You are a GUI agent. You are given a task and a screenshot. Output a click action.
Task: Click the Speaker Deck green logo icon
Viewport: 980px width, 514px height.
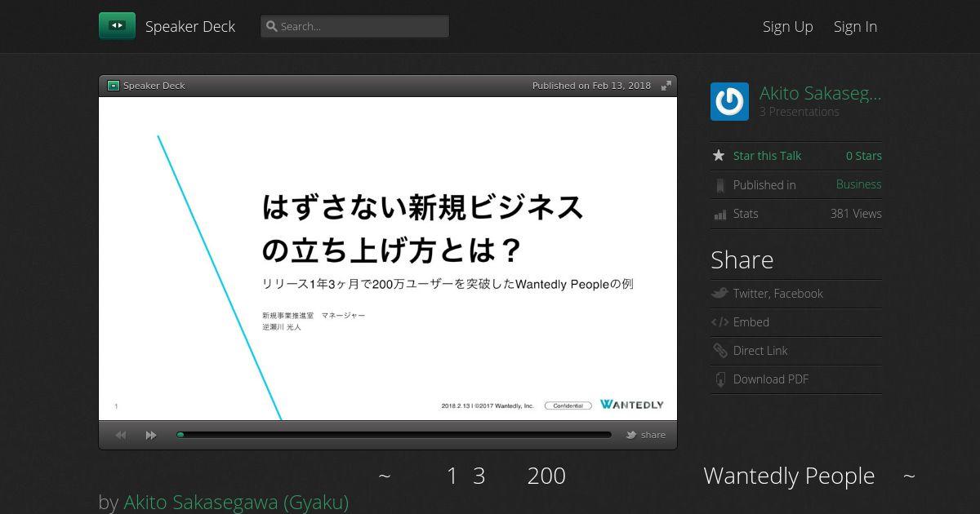pyautogui.click(x=117, y=26)
